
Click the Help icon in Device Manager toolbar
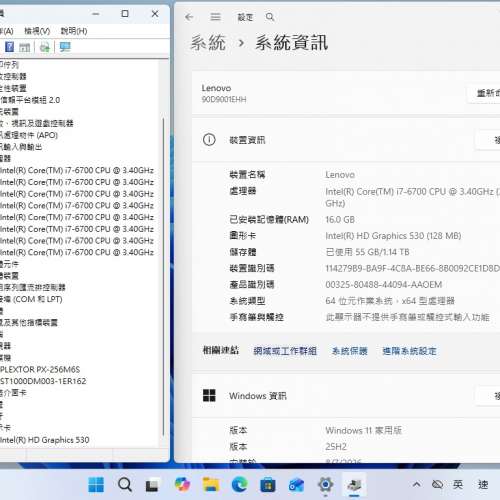coord(9,47)
